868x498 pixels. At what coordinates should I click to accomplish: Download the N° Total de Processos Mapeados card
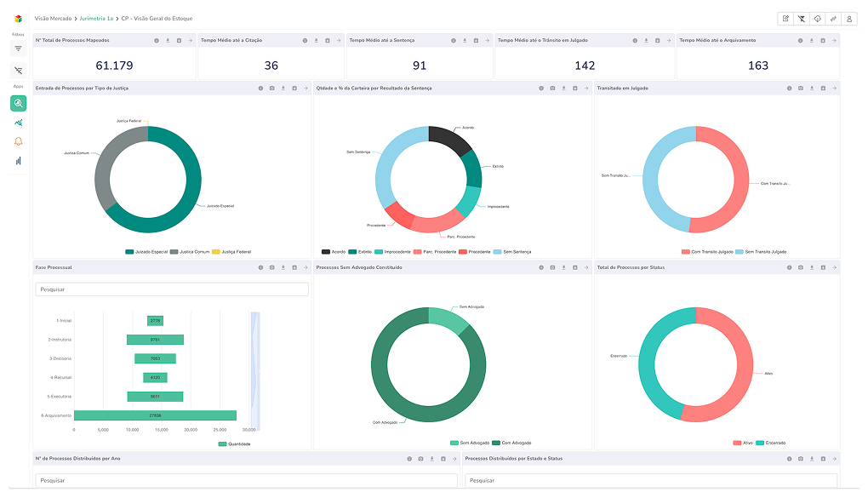coord(168,41)
